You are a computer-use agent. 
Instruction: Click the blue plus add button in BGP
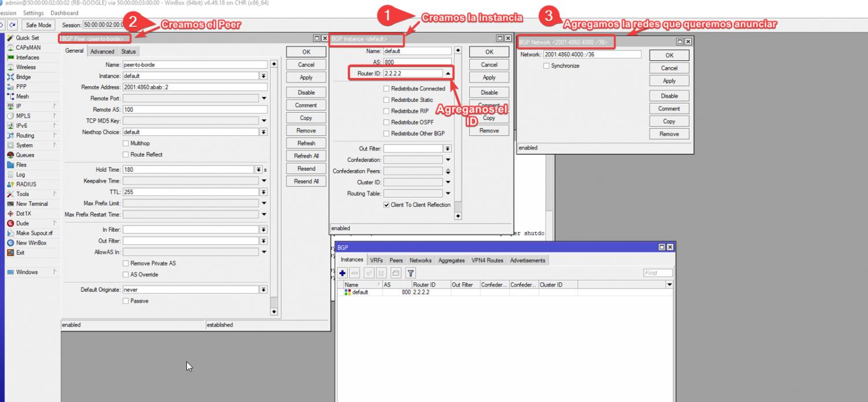click(x=343, y=273)
